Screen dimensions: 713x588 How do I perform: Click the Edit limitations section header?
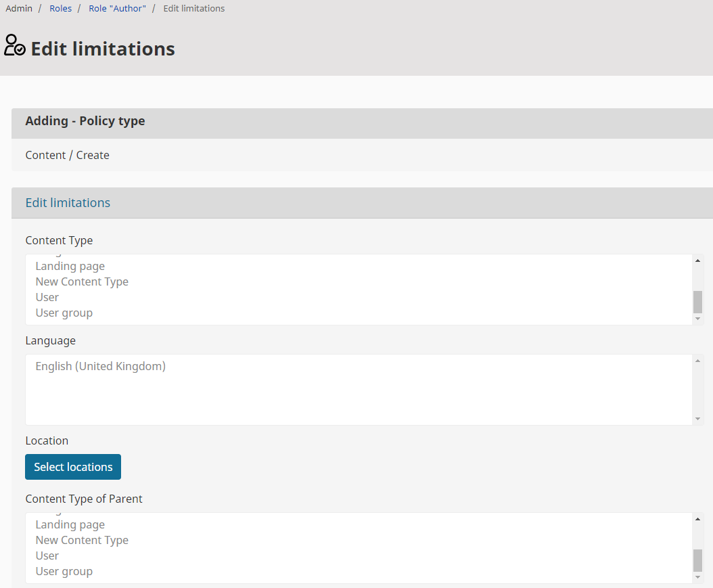click(x=68, y=203)
